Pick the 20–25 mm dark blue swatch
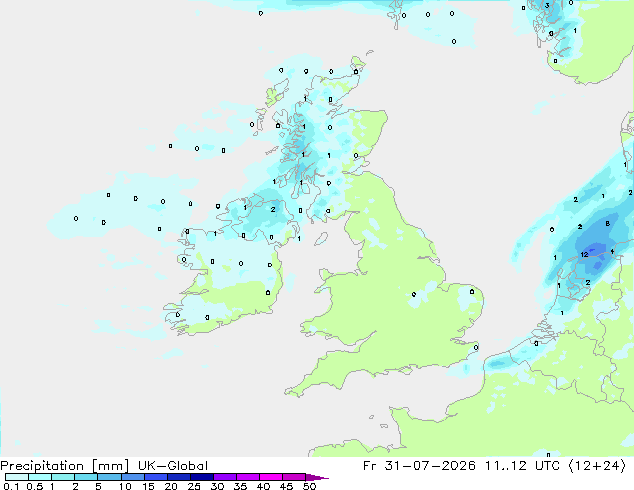634x490 pixels. [x=178, y=477]
